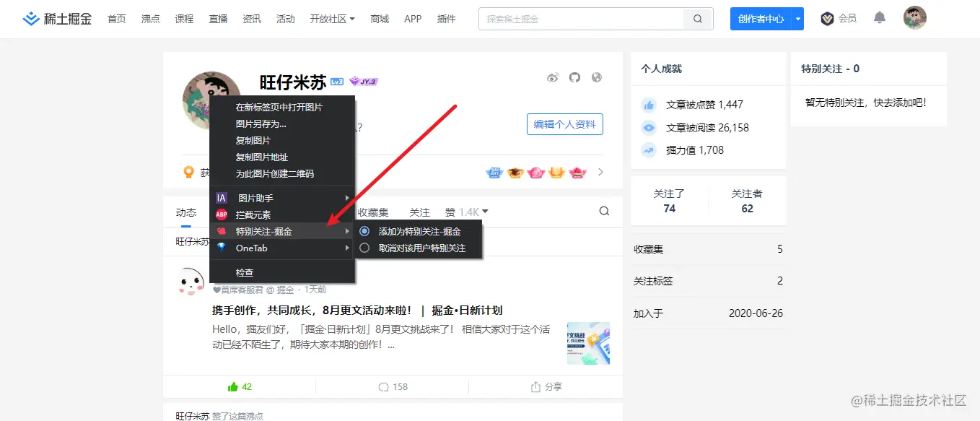Expand the 开放社区 dropdown
The height and width of the screenshot is (421, 980).
click(332, 19)
